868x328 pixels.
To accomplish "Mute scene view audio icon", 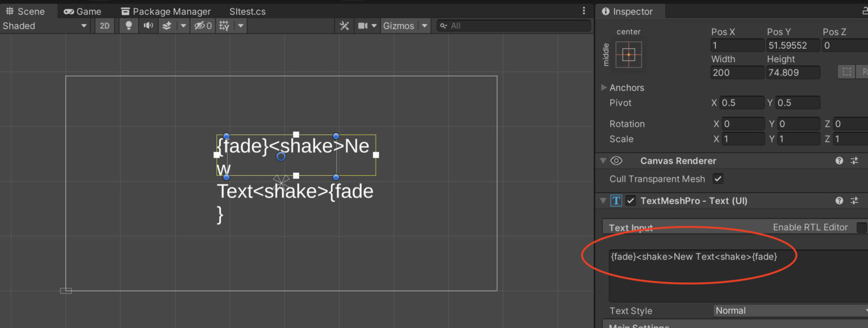I will tap(149, 25).
